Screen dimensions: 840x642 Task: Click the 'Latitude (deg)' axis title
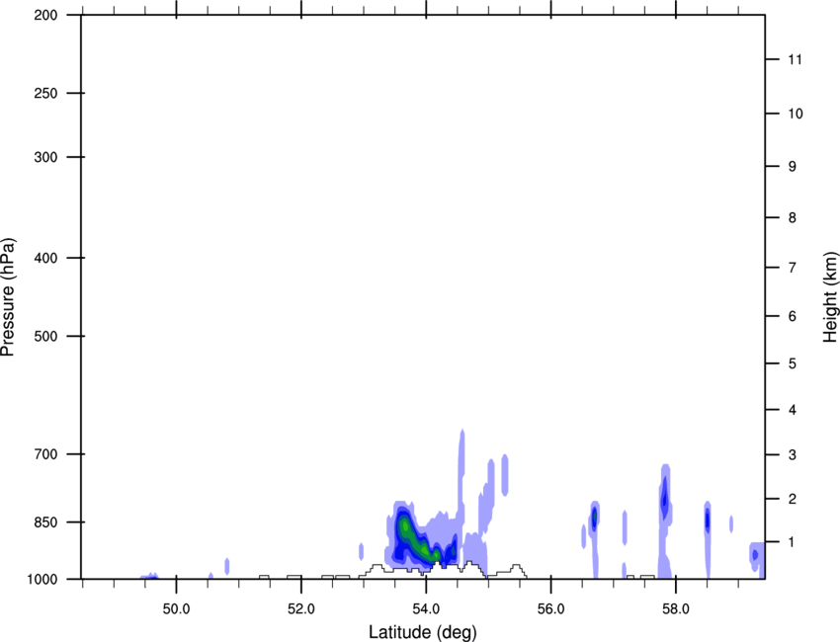pos(423,632)
